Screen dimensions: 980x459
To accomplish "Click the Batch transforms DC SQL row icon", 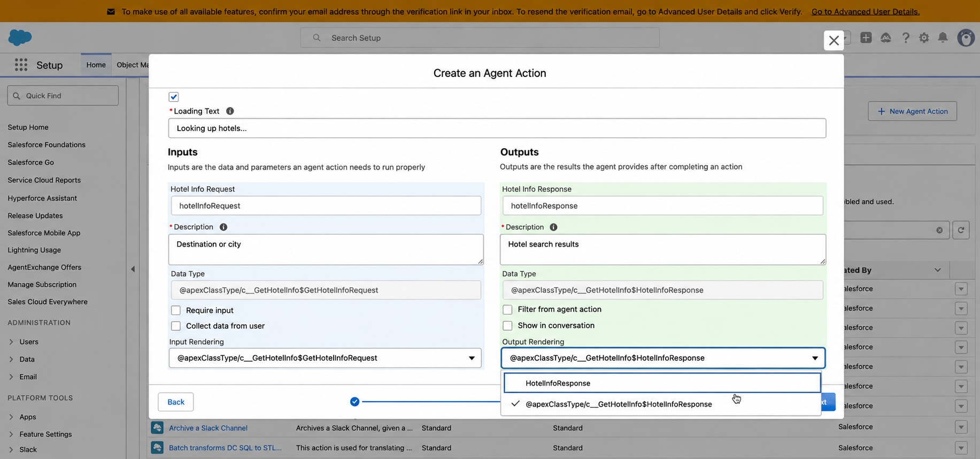I will pyautogui.click(x=157, y=448).
